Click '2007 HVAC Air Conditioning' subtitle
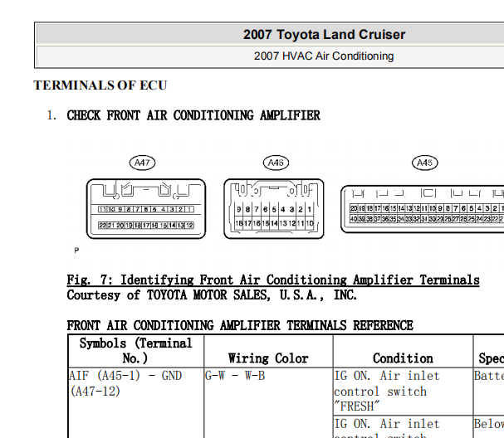Screen dimensions: 504x438 [x=324, y=56]
